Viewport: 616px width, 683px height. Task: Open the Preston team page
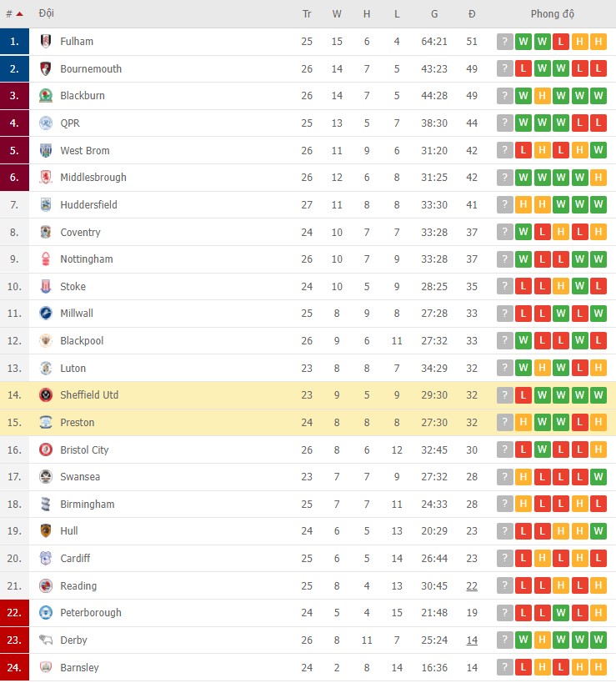[x=78, y=422]
